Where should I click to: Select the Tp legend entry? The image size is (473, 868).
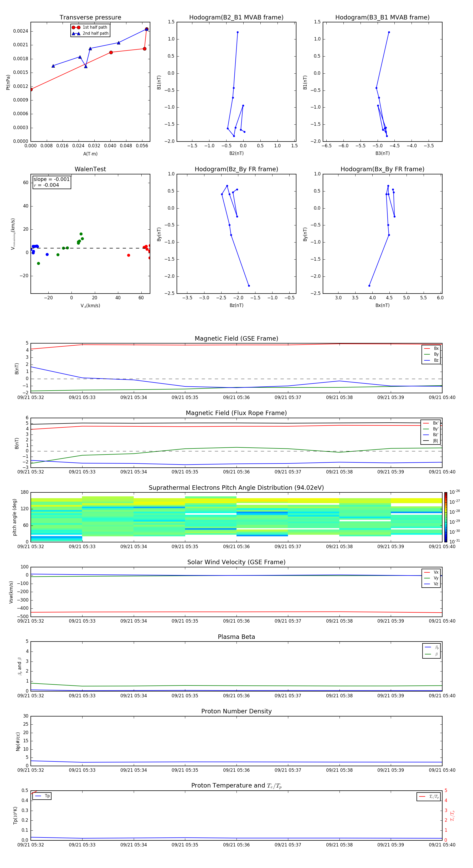42,796
